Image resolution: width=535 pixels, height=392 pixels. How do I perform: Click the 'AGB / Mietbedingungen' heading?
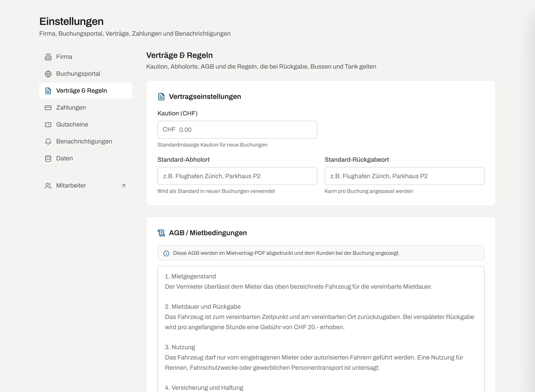point(208,233)
